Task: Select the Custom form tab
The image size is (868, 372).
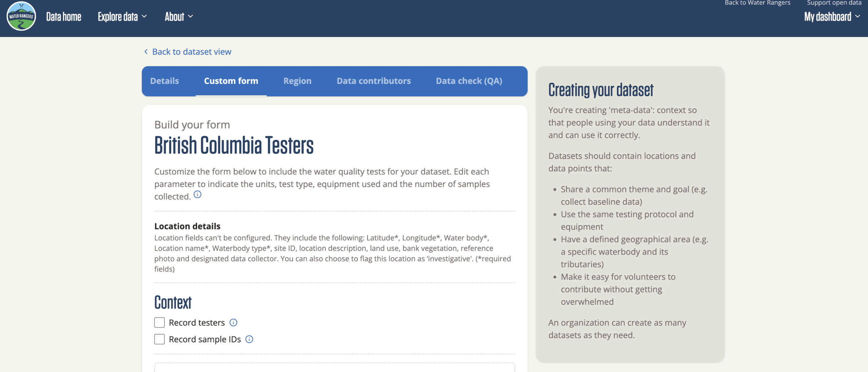Action: (231, 81)
